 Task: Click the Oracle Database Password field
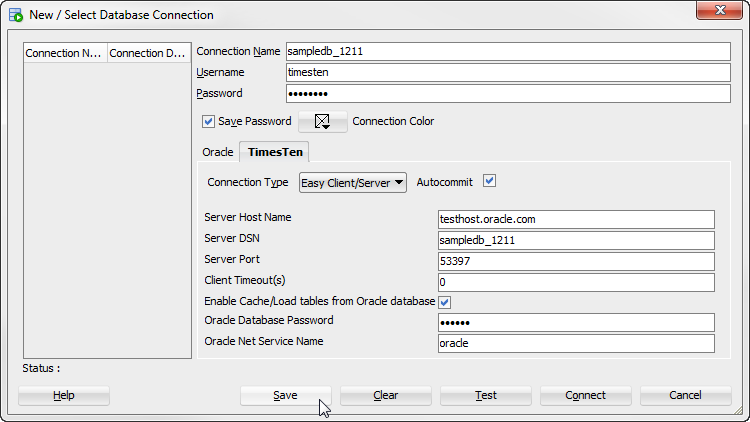click(576, 323)
